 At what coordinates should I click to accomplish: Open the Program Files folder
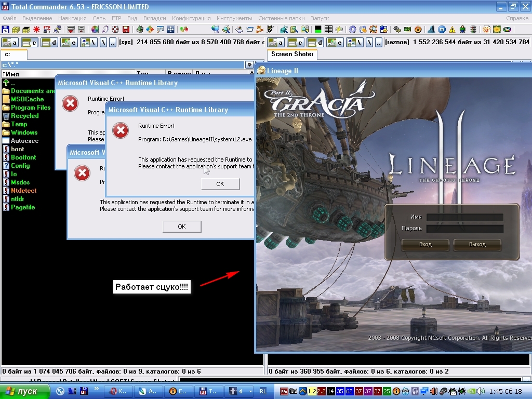[31, 108]
